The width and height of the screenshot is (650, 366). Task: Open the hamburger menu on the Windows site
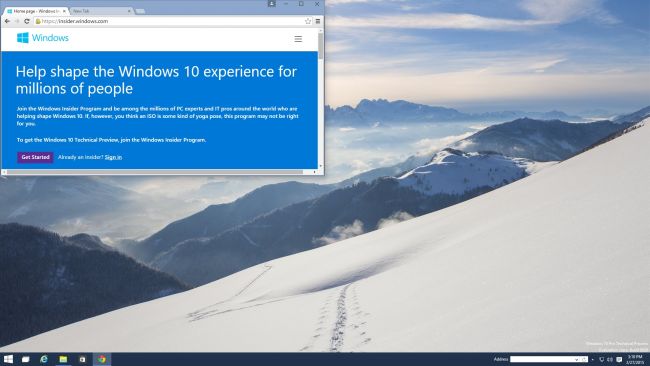pyautogui.click(x=298, y=39)
